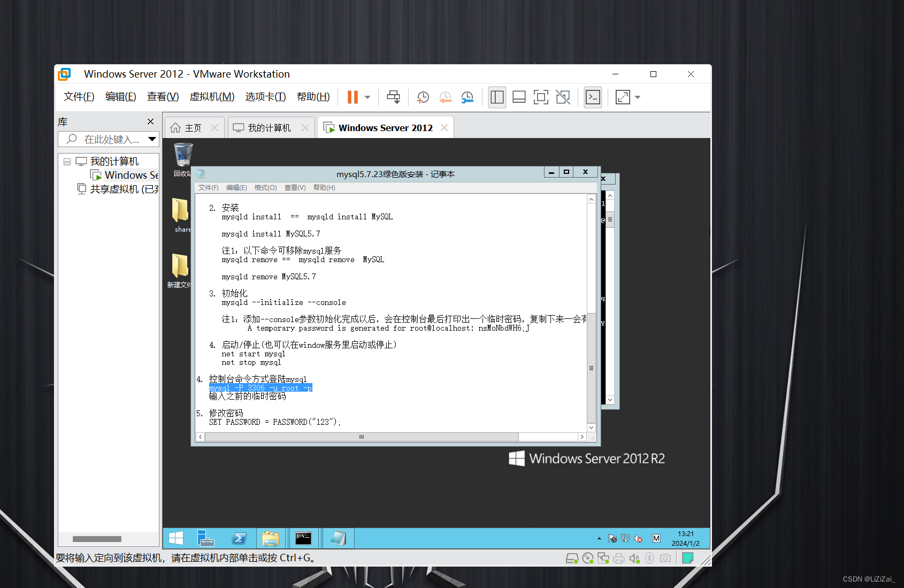Click the mysqld --initialize --console line

(x=284, y=302)
